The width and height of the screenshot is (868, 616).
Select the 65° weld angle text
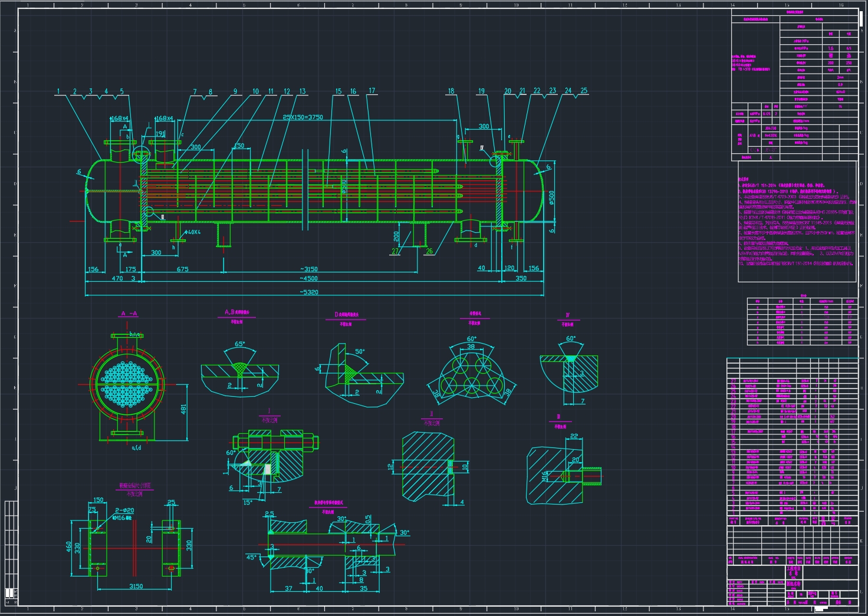[240, 344]
